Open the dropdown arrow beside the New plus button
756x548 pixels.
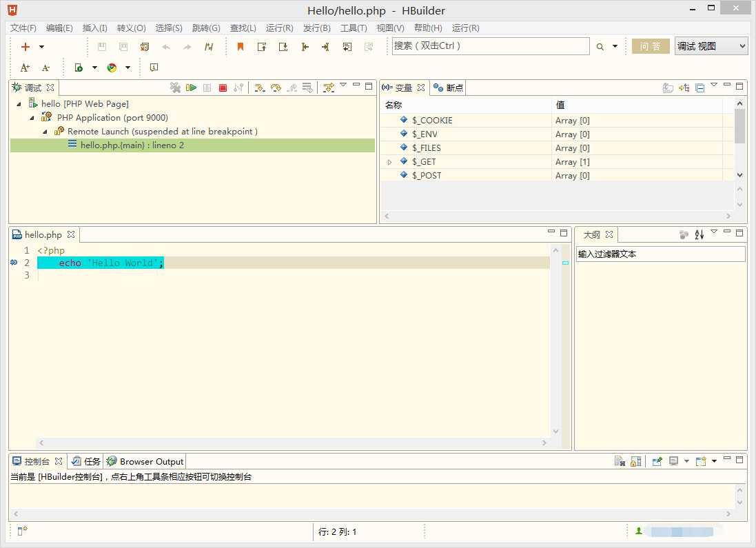point(41,47)
